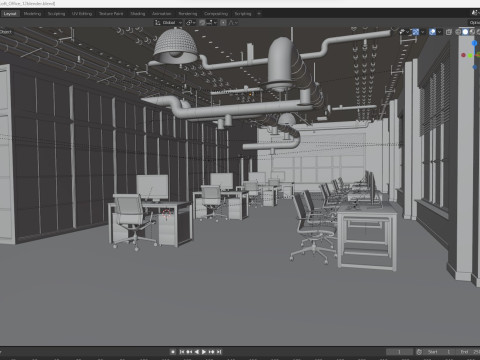The width and height of the screenshot is (480, 360).
Task: Open proportional editing falloff dropdown
Action: [x=233, y=23]
